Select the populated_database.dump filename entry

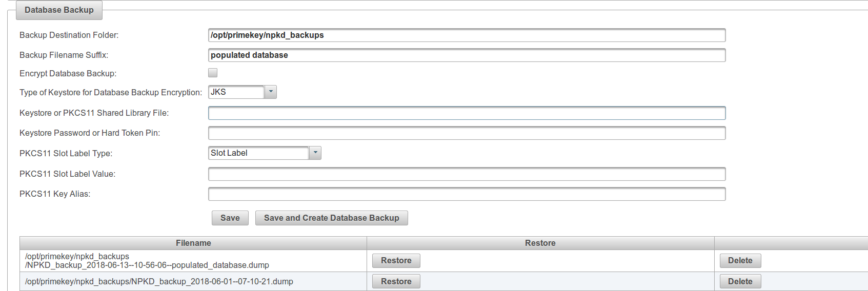point(147,261)
